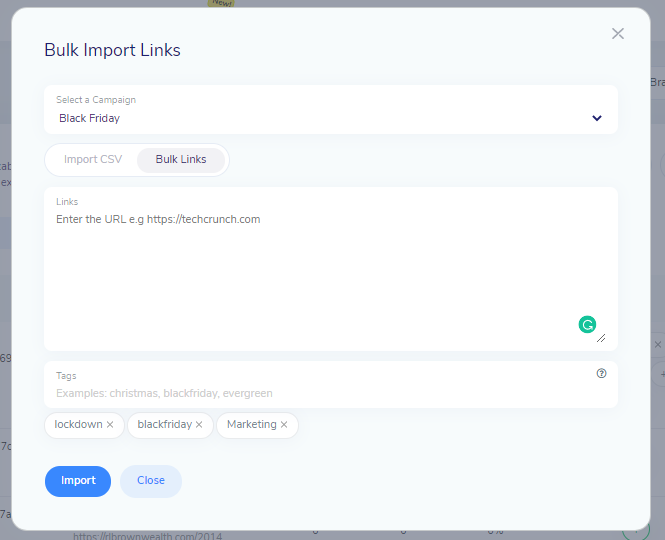The image size is (665, 540).
Task: Click the Select a Campaign label
Action: 96,100
